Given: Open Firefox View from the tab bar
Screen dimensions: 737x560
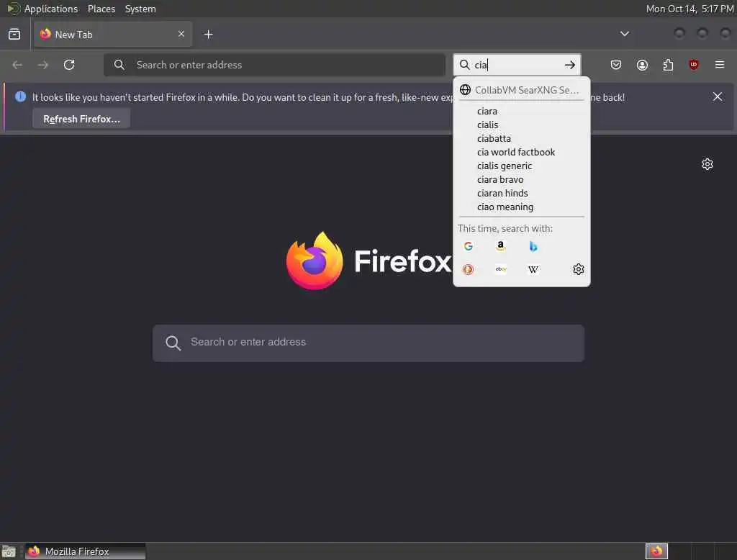Looking at the screenshot, I should (14, 35).
